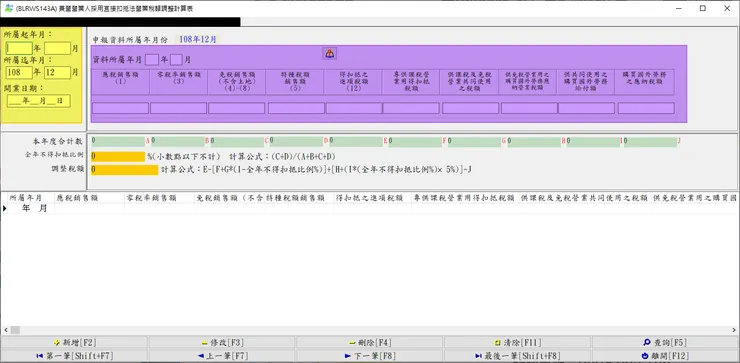
Task: Minimize the BLRWS143A window
Action: (679, 8)
